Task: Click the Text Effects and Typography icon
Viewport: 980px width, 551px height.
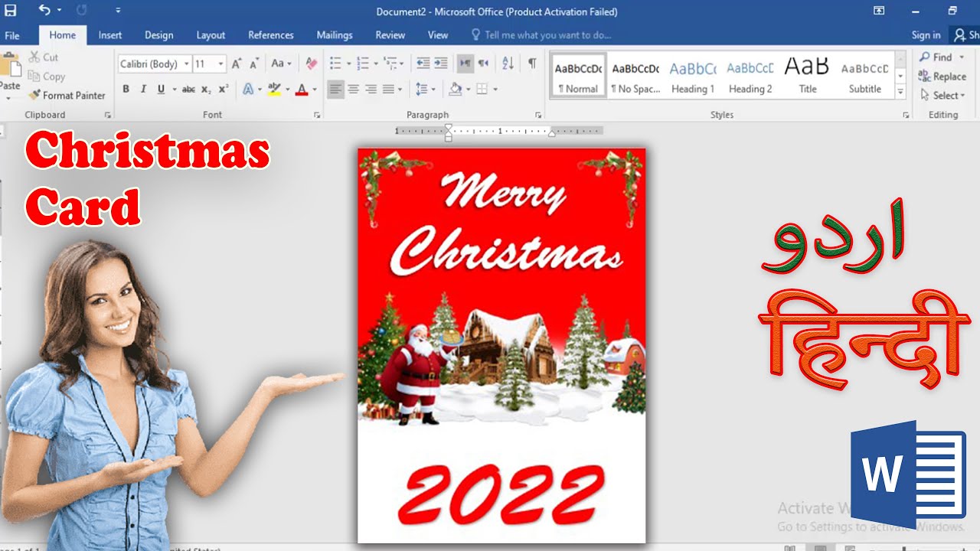Action: click(248, 90)
